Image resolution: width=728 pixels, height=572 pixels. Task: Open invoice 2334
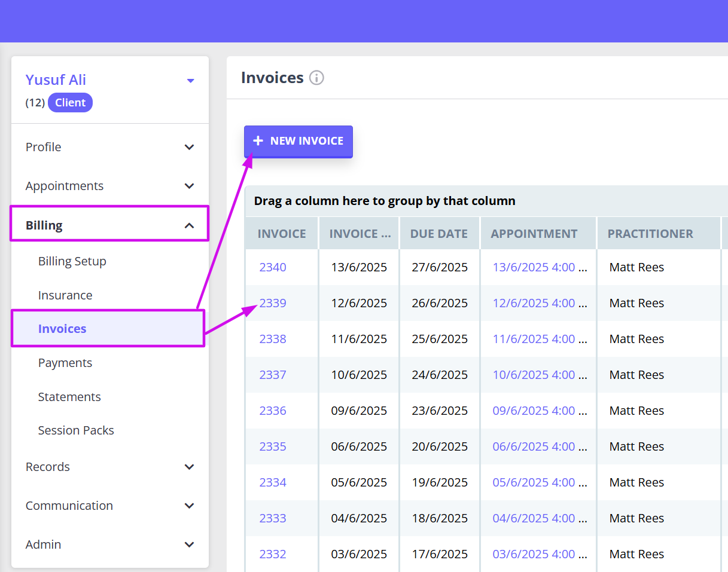273,482
